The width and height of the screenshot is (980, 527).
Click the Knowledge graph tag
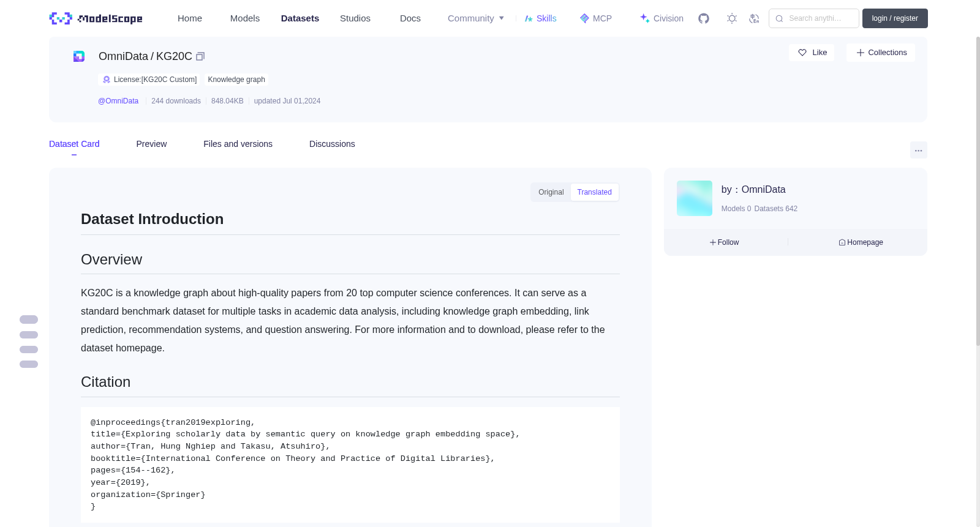(x=236, y=80)
